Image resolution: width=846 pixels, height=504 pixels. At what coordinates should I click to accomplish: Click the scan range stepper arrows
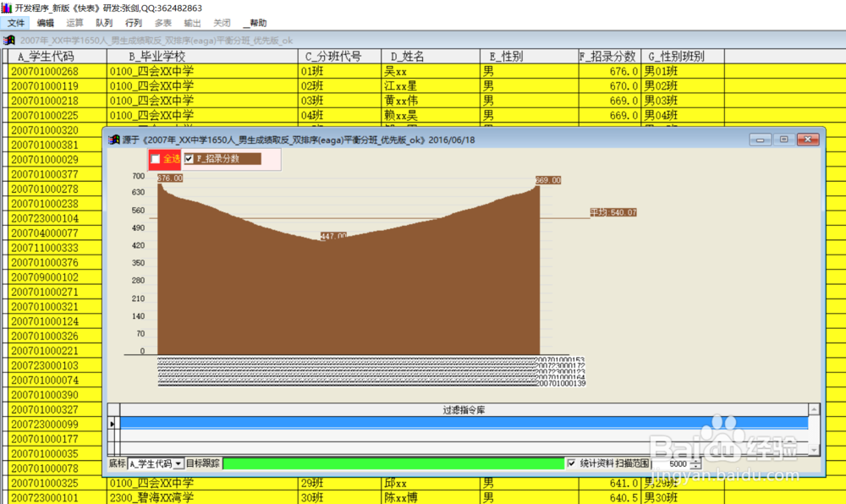(x=695, y=463)
